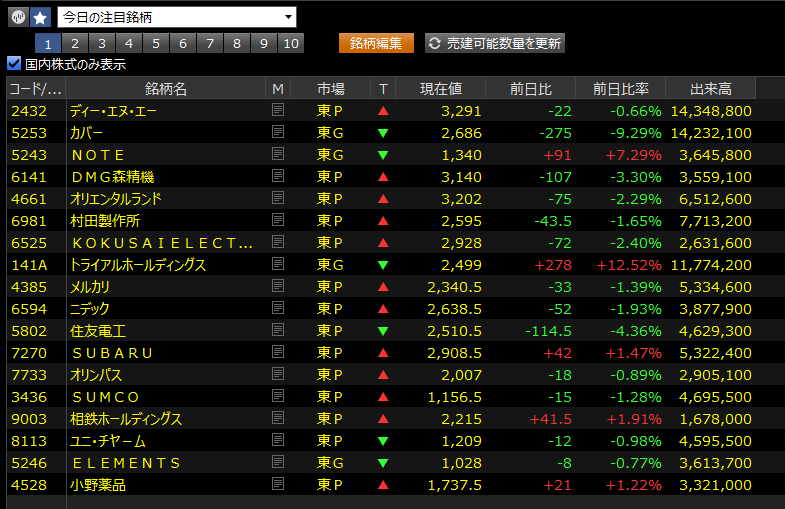Click volume 14,348,800 cell

click(711, 111)
